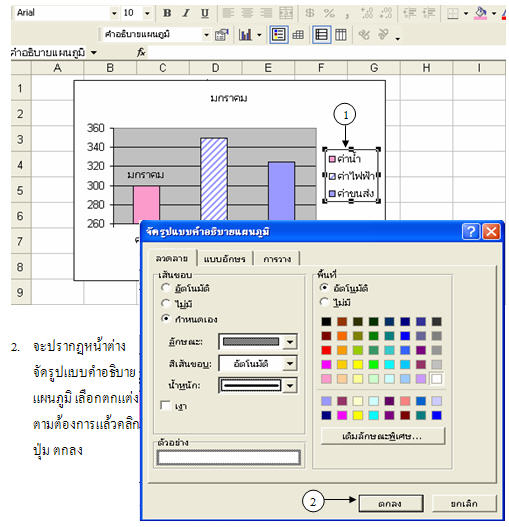Switch to the การวาง tab
Image resolution: width=509 pixels, height=527 pixels.
(277, 259)
